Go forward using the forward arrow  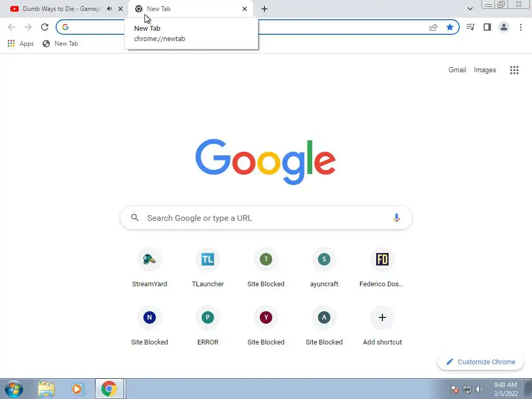[28, 27]
